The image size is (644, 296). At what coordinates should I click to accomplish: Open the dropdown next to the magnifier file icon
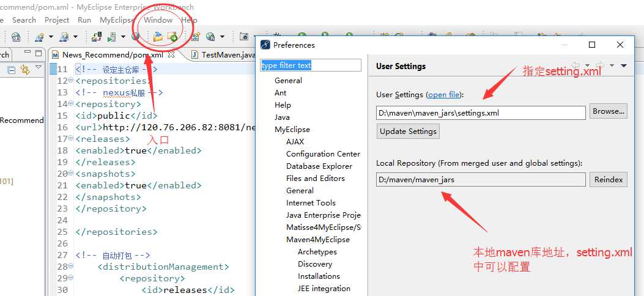pos(75,37)
